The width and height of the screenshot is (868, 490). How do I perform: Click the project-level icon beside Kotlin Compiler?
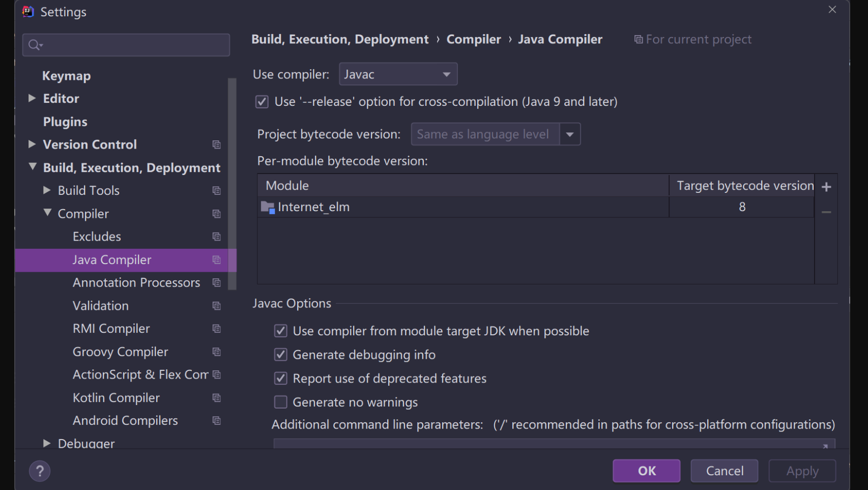point(217,398)
